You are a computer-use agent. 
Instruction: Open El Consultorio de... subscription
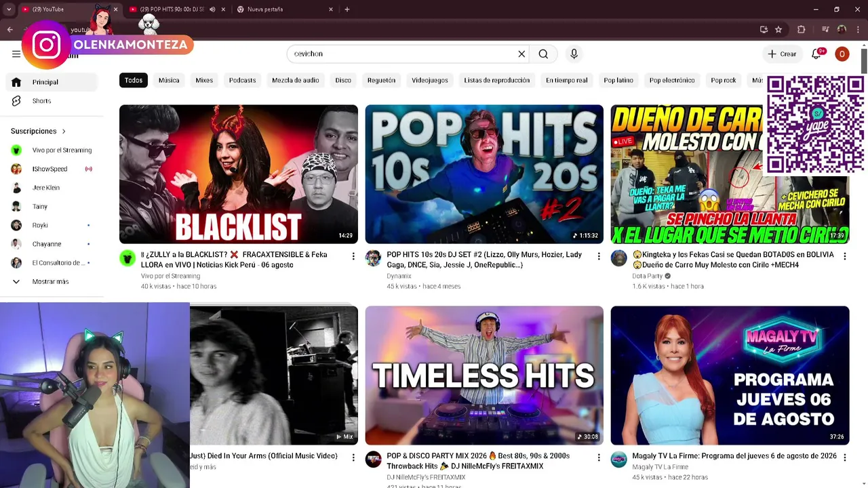(52, 263)
